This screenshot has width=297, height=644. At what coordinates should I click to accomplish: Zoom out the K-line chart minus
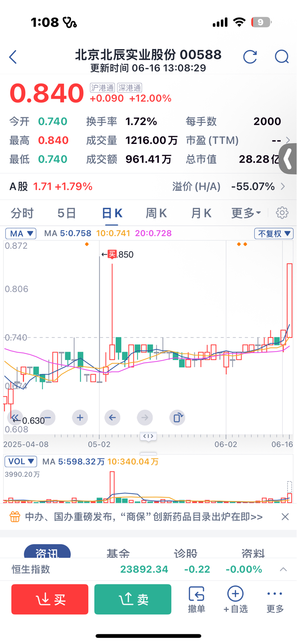pos(48,417)
